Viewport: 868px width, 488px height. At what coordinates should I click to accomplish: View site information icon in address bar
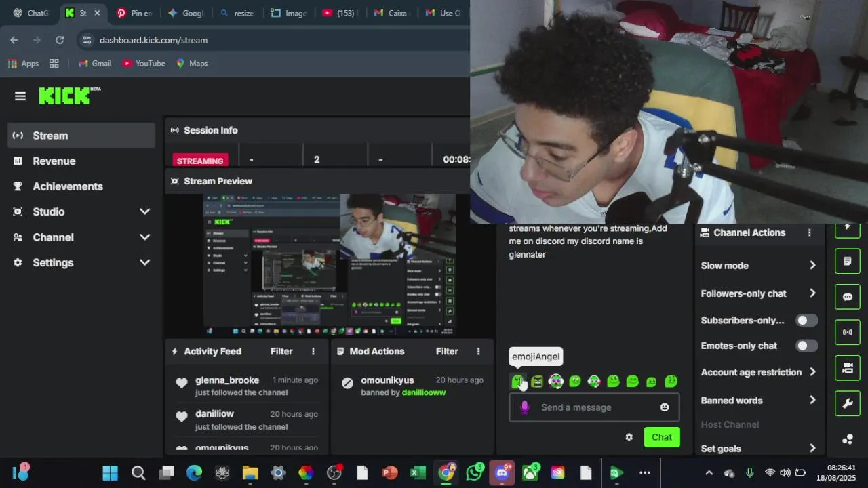click(86, 40)
